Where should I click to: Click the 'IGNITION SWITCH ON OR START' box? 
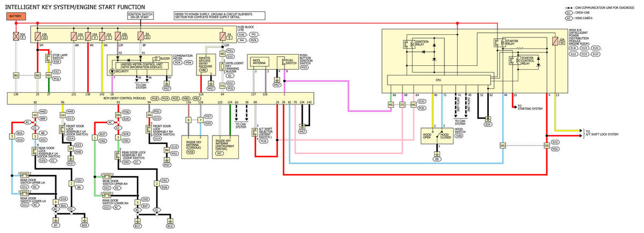141,16
